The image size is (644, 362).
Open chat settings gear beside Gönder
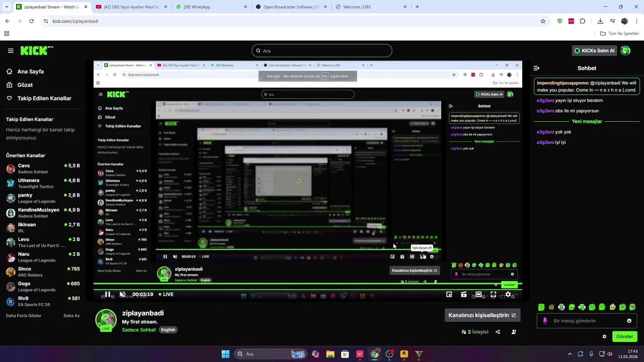[604, 337]
